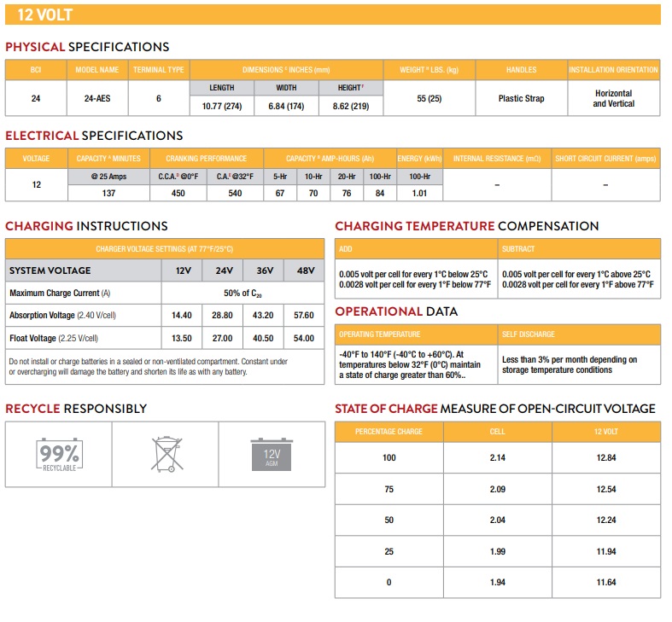Click the Electrical Specifications heading

pos(94,136)
